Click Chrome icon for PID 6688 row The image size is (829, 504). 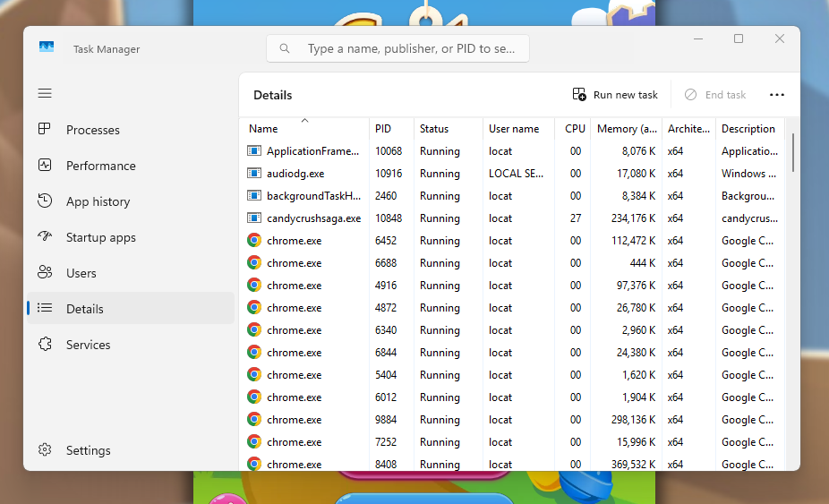[254, 263]
